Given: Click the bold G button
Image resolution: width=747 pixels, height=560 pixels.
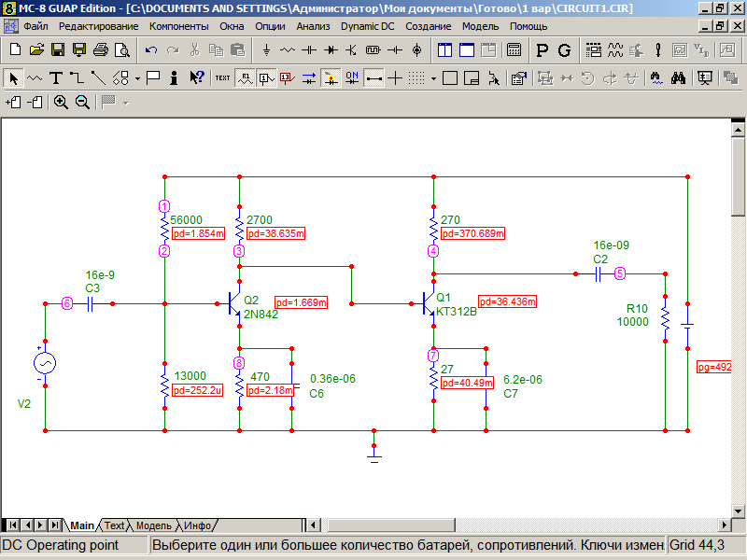Looking at the screenshot, I should click(565, 49).
